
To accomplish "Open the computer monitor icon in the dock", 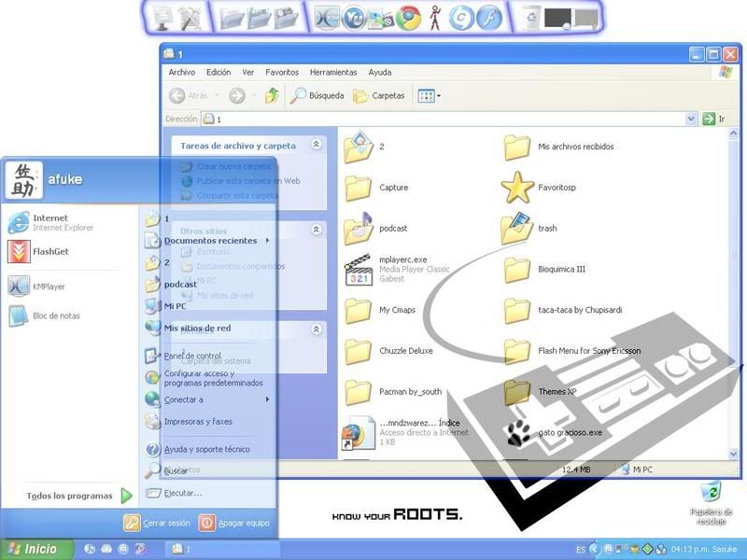I will click(162, 18).
